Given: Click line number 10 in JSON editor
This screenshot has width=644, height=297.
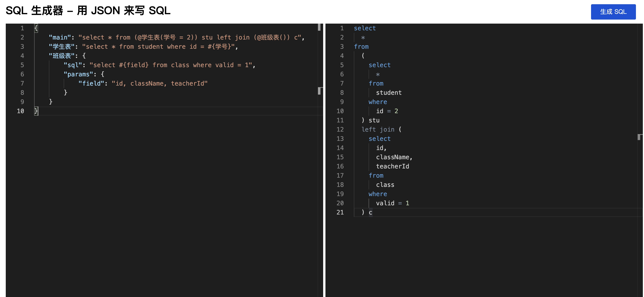Looking at the screenshot, I should pyautogui.click(x=21, y=111).
